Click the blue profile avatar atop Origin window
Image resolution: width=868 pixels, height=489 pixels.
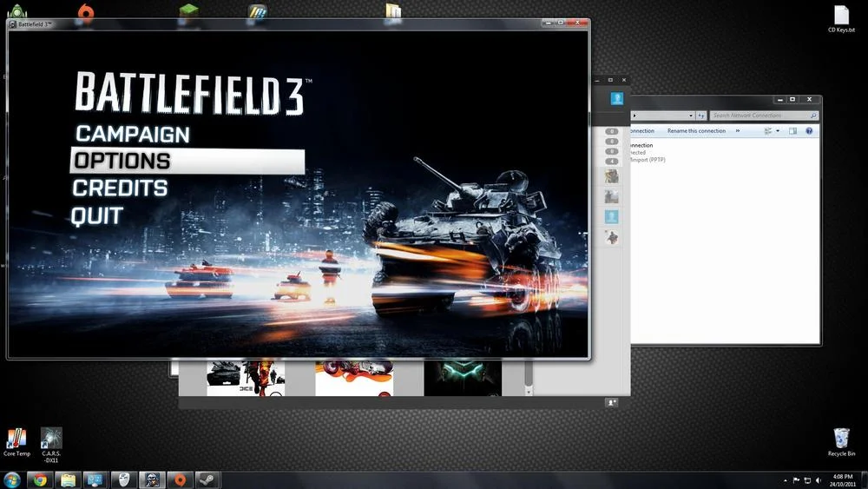point(616,98)
